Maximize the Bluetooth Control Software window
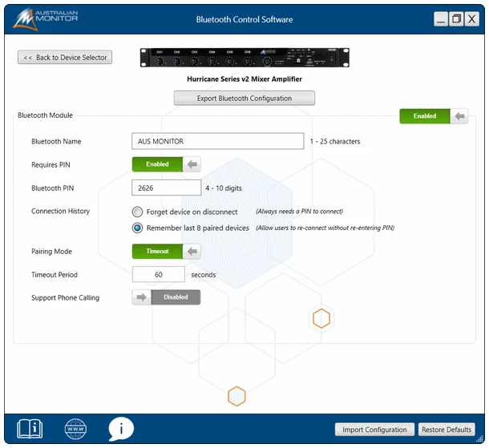 [x=456, y=19]
